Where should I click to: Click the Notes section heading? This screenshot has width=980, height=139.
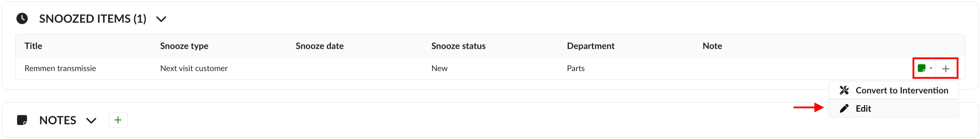[58, 120]
